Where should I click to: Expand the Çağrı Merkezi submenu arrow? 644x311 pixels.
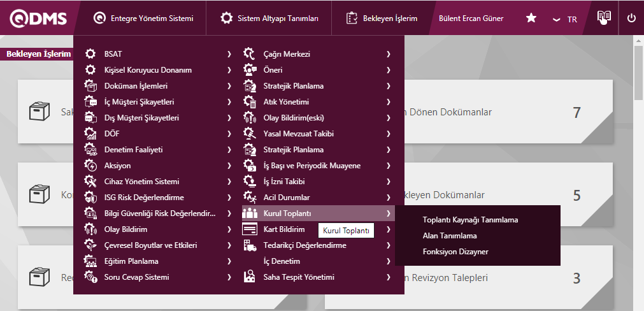tap(388, 54)
